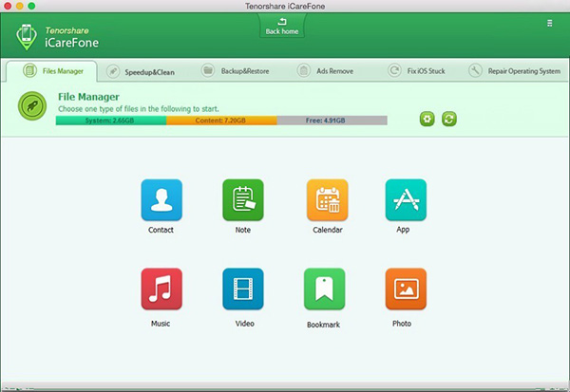Click the Calendar label text

328,230
